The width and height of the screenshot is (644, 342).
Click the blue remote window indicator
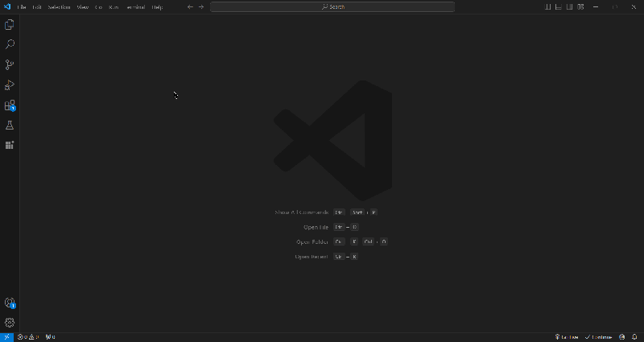(x=6, y=337)
